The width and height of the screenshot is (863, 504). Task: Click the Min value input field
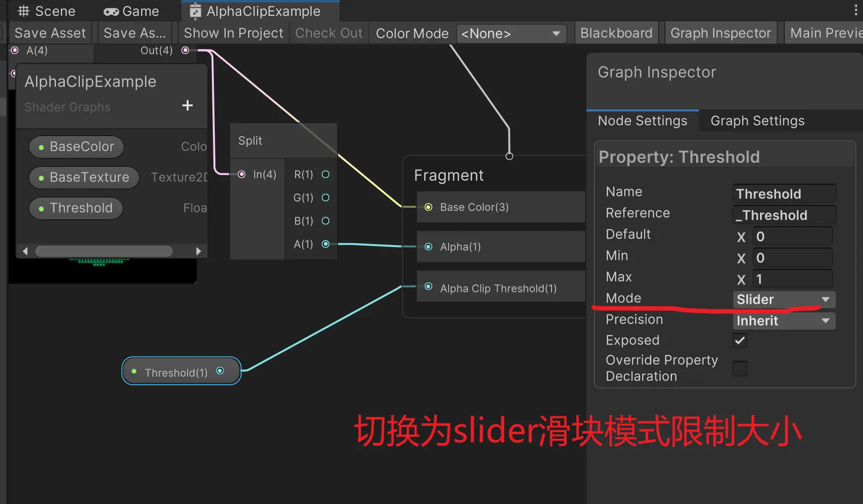[792, 257]
